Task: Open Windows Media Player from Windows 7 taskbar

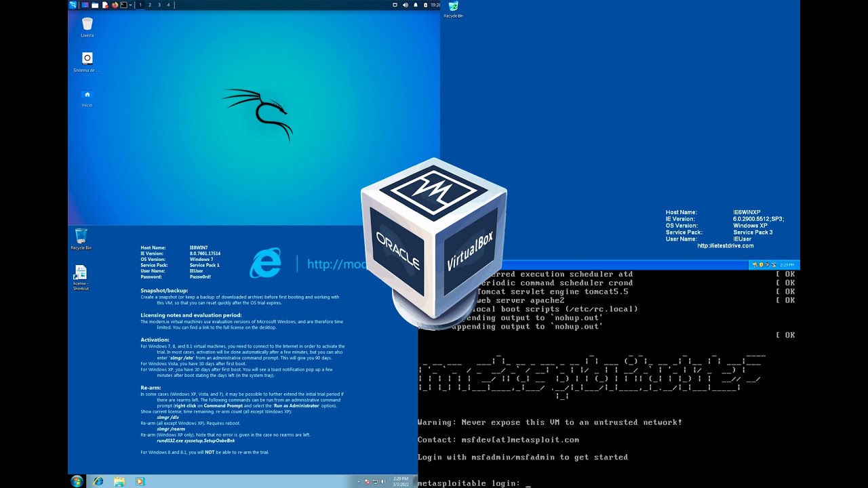Action: tap(140, 481)
